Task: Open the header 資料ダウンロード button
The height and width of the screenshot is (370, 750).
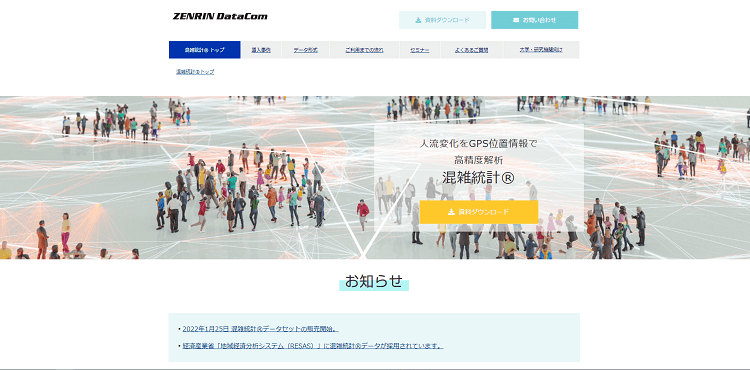Action: pyautogui.click(x=442, y=20)
